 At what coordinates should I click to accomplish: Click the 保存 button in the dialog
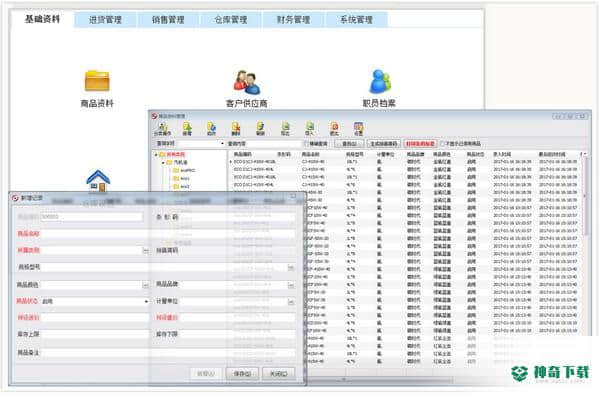click(242, 374)
